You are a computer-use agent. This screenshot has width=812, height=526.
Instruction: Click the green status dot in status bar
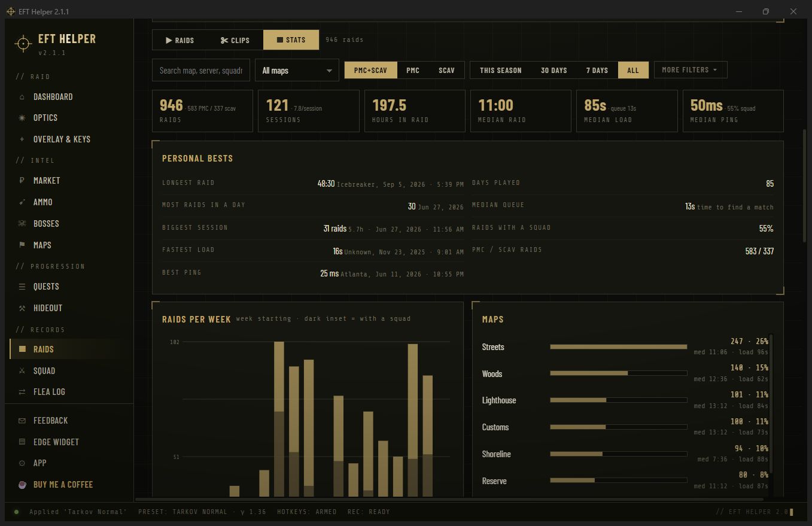pyautogui.click(x=17, y=512)
